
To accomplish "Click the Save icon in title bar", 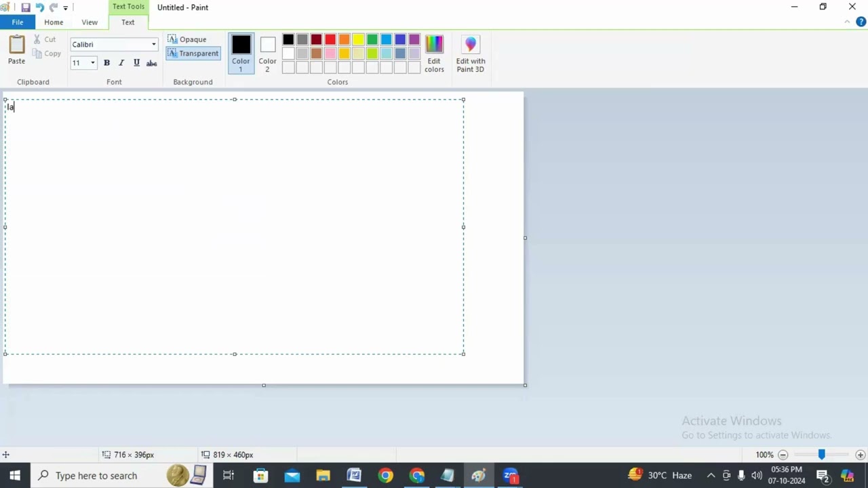I will tap(26, 7).
